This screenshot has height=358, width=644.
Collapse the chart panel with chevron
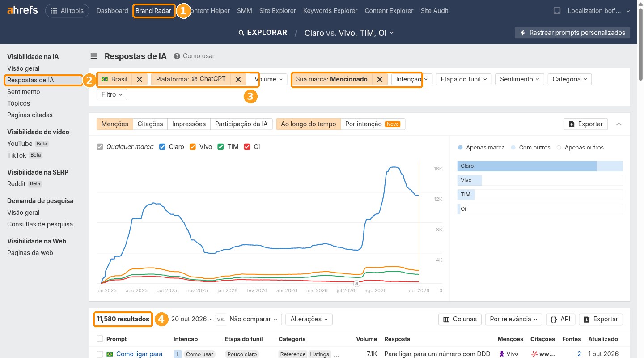(619, 124)
